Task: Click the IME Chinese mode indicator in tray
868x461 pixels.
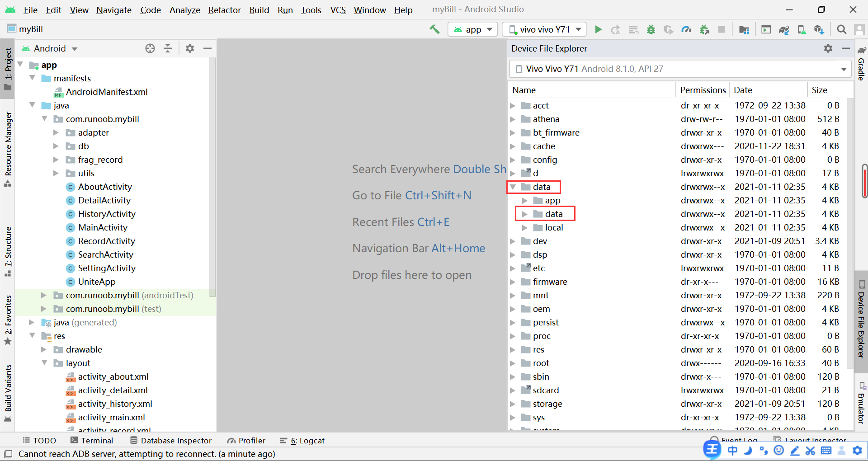Action: coord(732,450)
